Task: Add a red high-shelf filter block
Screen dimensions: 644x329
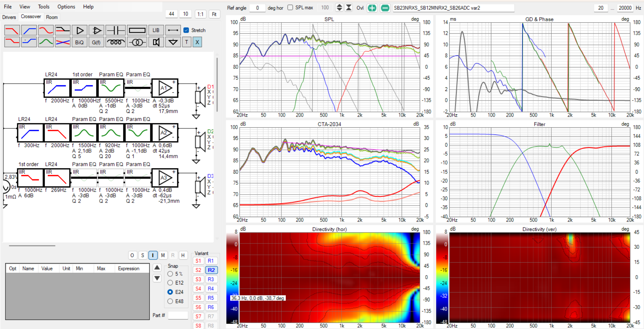Action: click(12, 42)
